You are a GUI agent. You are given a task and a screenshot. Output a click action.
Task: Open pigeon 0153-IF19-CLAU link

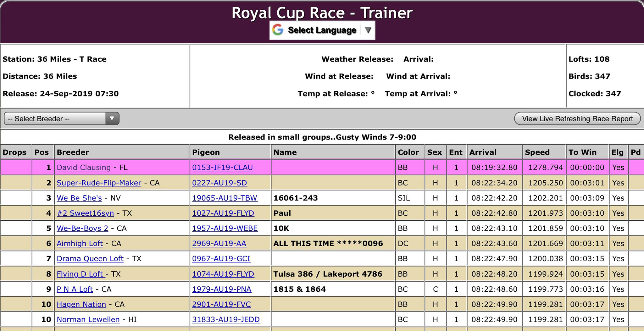(x=222, y=168)
